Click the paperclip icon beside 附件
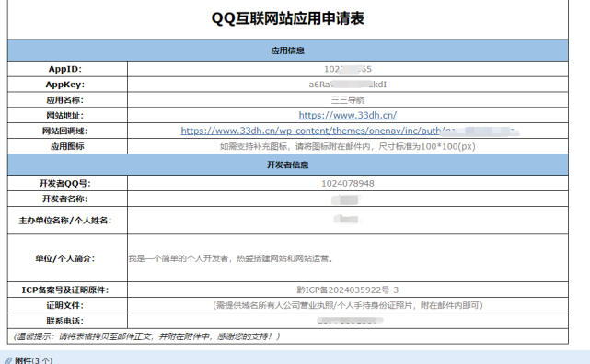 (x=8, y=360)
